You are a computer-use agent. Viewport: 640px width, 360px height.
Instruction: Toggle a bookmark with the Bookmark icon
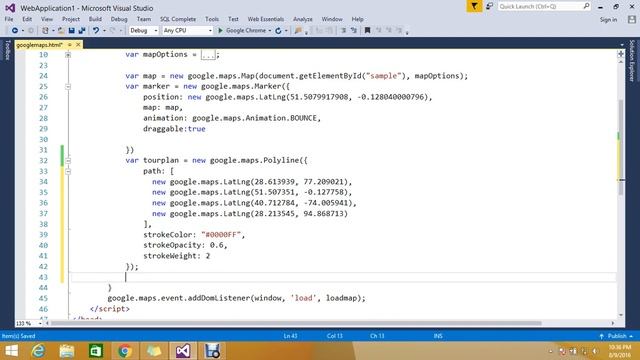pyautogui.click(x=367, y=31)
